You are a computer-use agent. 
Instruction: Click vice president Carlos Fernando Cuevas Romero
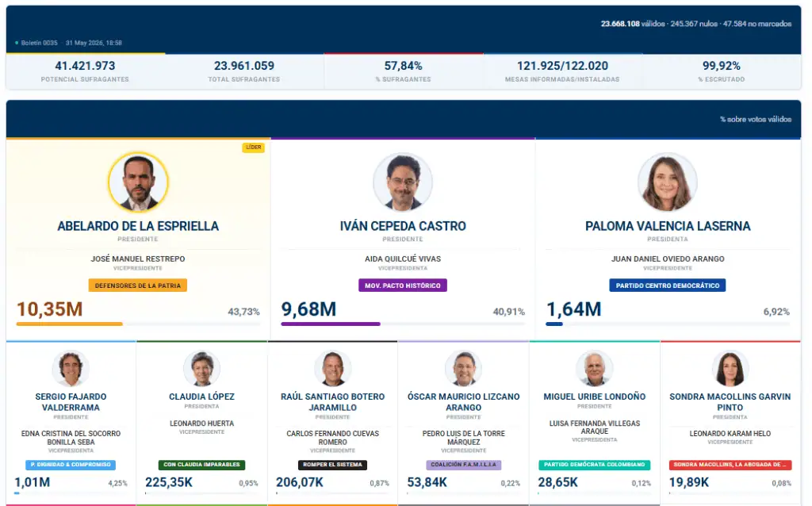tap(333, 438)
